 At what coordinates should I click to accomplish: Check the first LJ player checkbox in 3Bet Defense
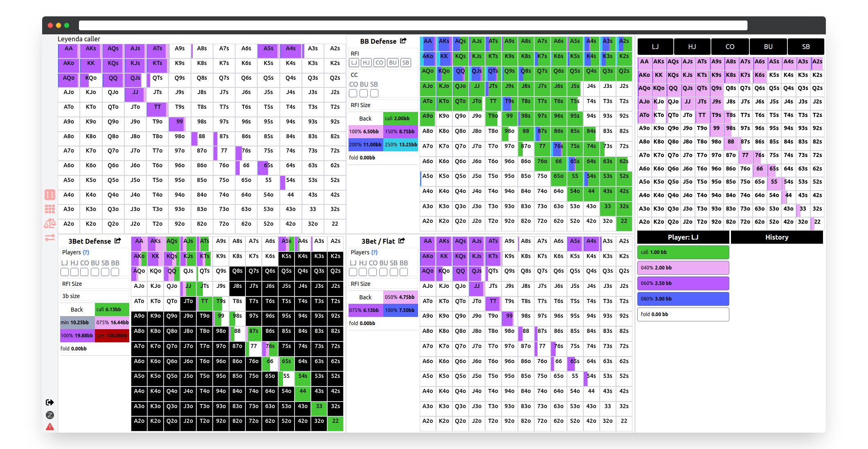(x=65, y=272)
